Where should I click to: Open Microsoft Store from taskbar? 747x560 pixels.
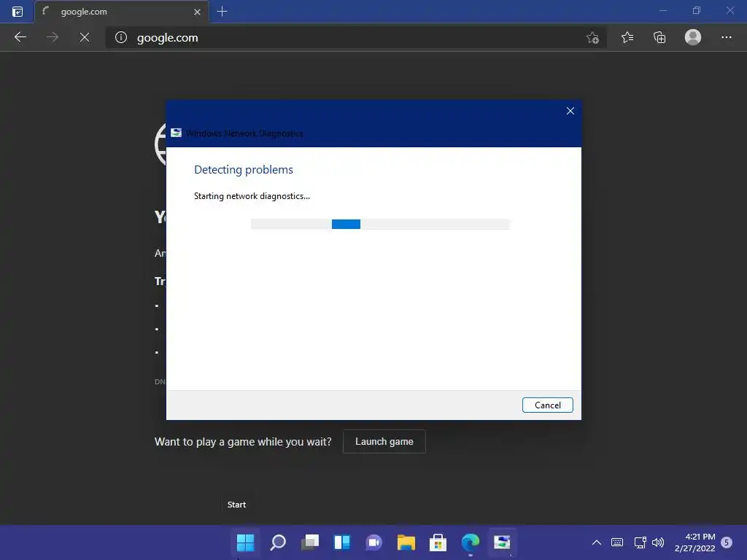point(438,542)
